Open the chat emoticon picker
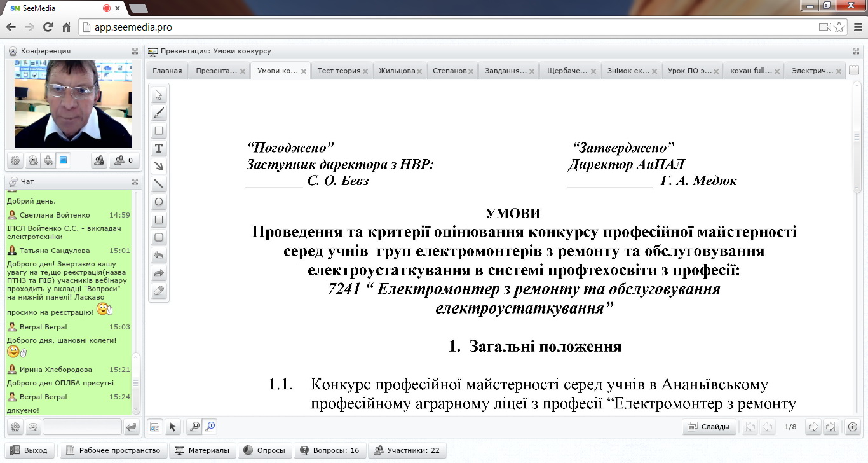The image size is (868, 463). tap(32, 427)
